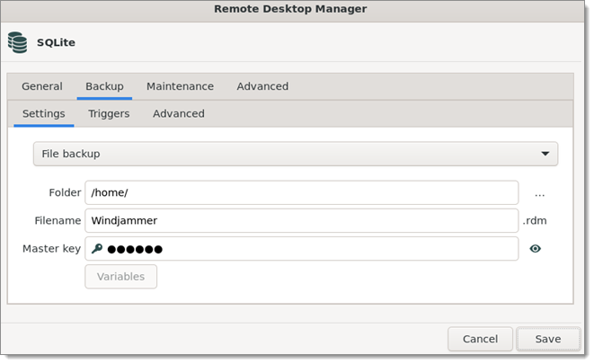The image size is (594, 364).
Task: Open the File backup dropdown
Action: pos(296,154)
